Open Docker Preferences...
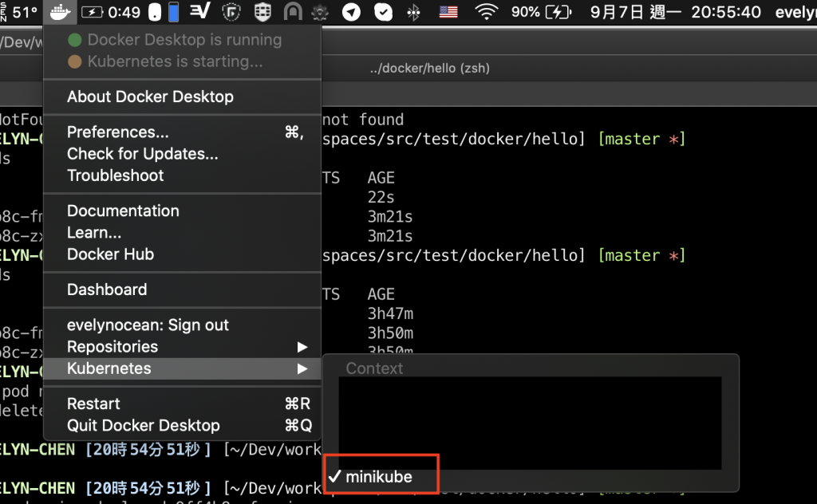This screenshot has width=817, height=504. click(182, 132)
